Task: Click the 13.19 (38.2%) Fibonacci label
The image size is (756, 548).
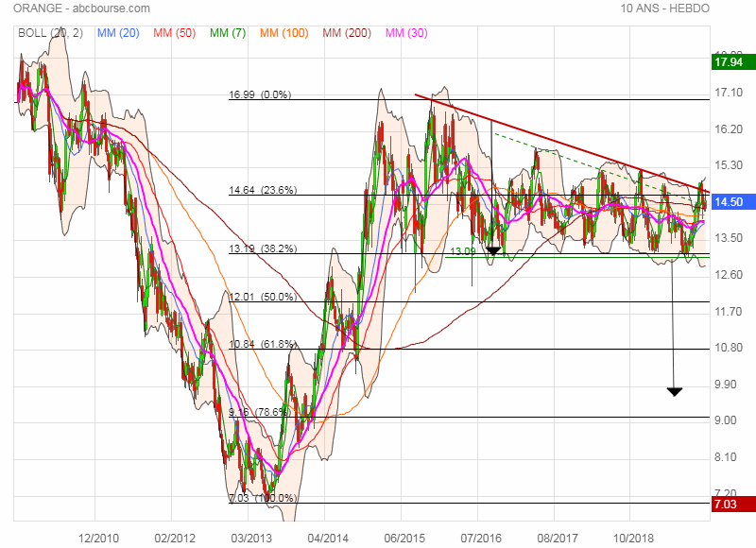Action: click(x=263, y=248)
